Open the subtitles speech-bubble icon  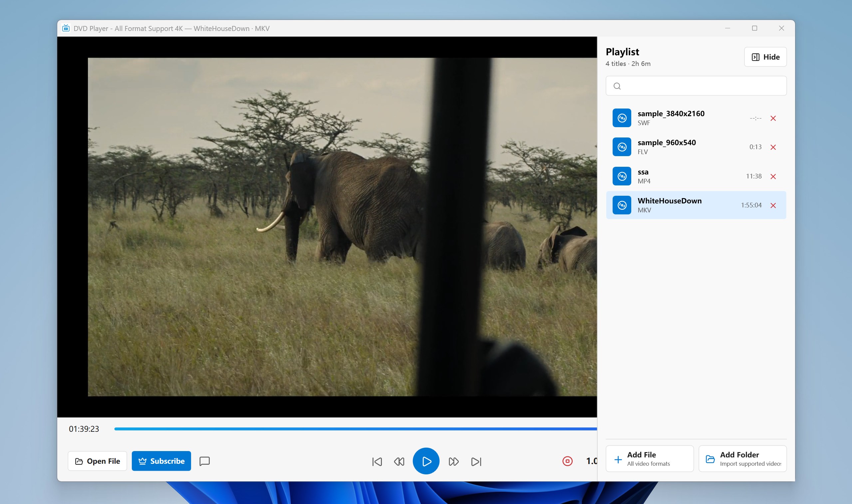[x=204, y=461]
